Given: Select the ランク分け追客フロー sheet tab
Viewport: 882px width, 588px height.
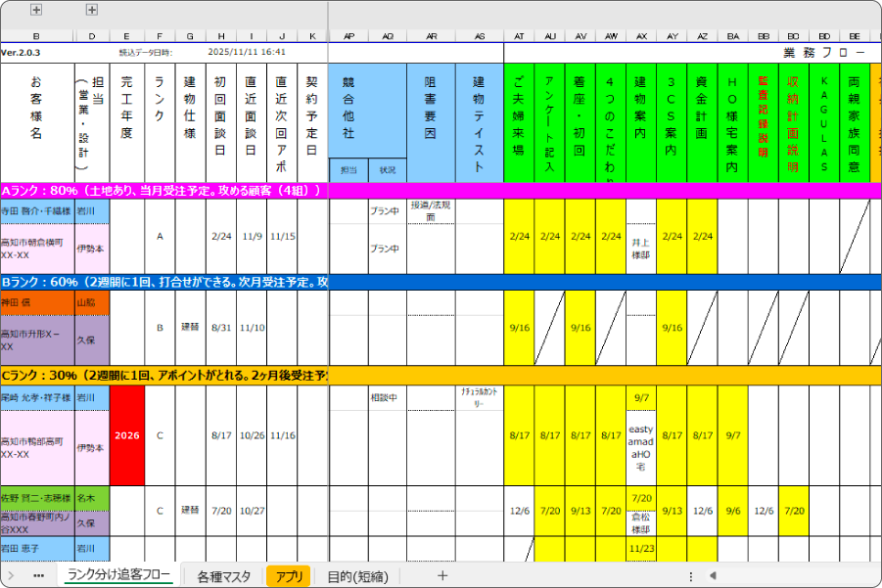Looking at the screenshot, I should tap(118, 575).
